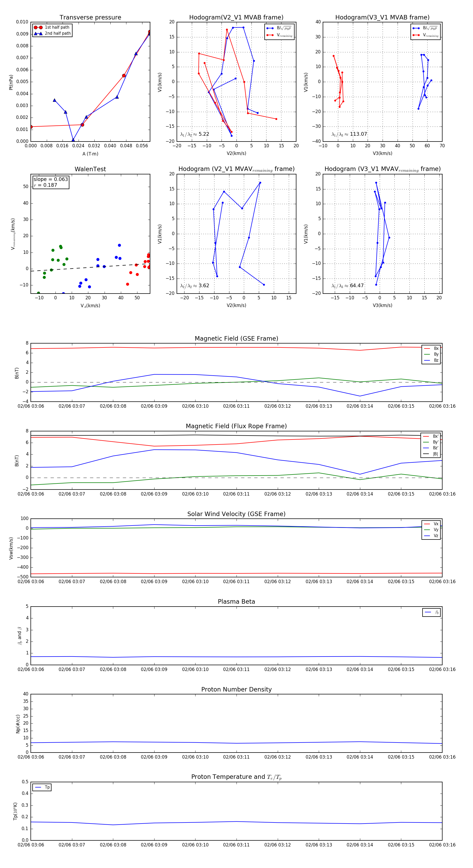Select the βp legend entry in Plasma Beta

pyautogui.click(x=431, y=612)
